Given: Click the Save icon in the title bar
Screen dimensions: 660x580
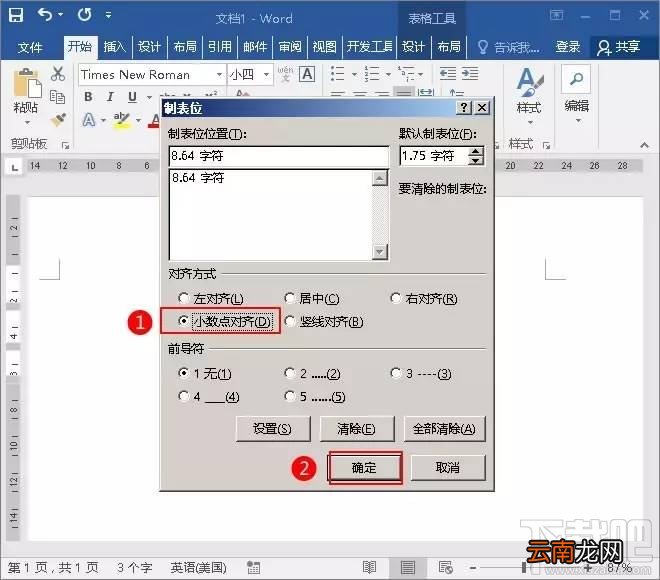Looking at the screenshot, I should click(x=16, y=15).
